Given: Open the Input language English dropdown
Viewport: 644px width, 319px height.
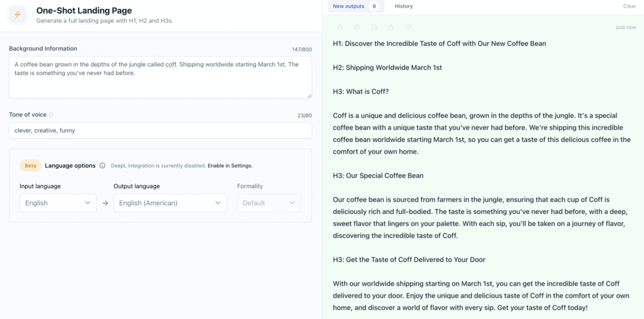Looking at the screenshot, I should point(58,203).
